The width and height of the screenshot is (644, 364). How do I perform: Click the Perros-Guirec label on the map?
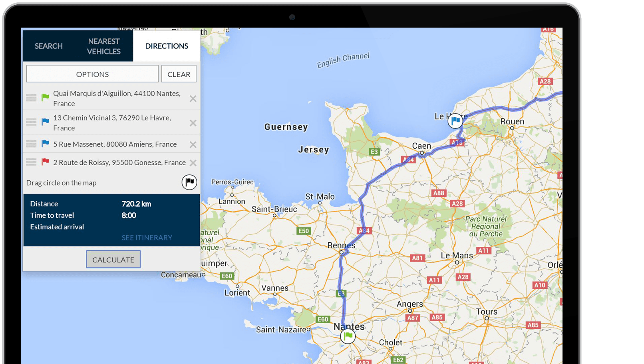[x=232, y=182]
